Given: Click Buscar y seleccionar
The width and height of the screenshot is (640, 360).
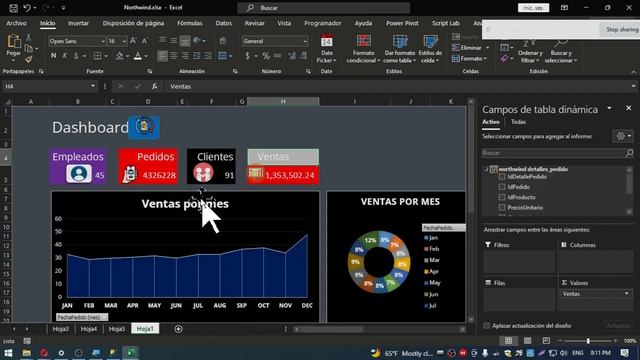Looking at the screenshot, I should pyautogui.click(x=561, y=52).
